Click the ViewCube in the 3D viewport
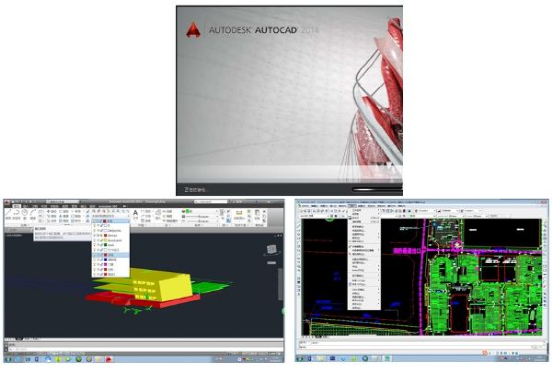The height and width of the screenshot is (368, 553). click(271, 250)
